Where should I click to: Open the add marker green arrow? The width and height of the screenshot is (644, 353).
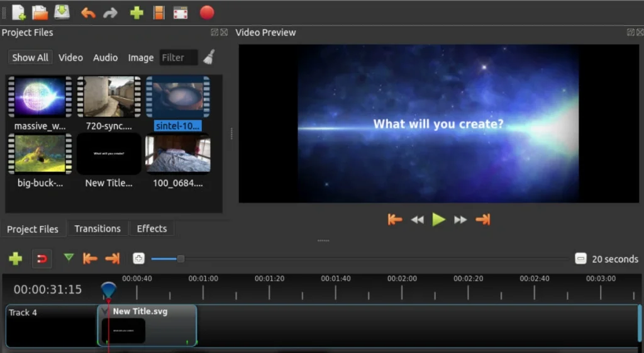coord(69,257)
